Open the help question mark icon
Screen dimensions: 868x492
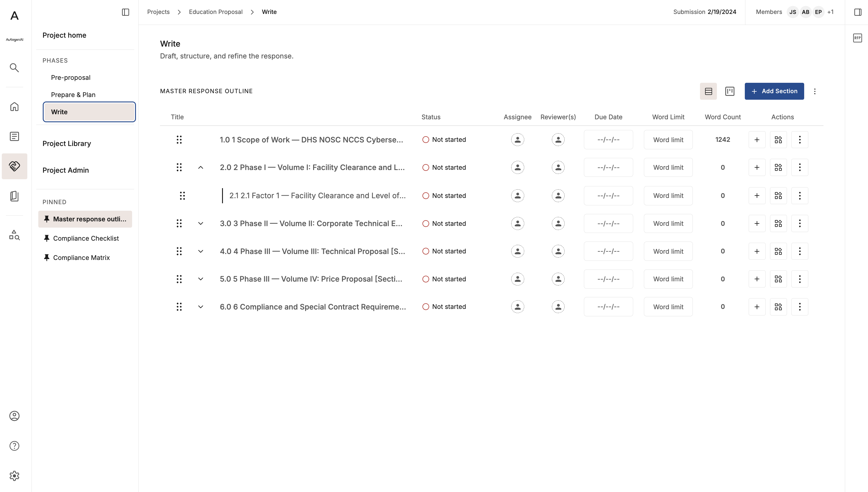pyautogui.click(x=15, y=446)
